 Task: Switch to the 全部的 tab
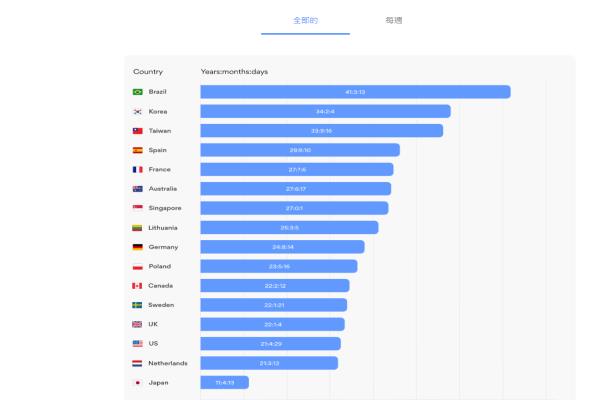coord(305,20)
